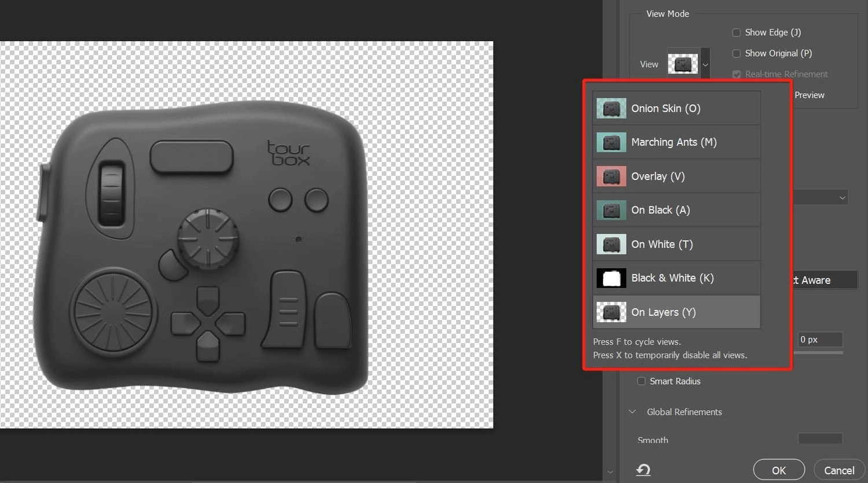The width and height of the screenshot is (868, 483).
Task: Toggle the Real-time Refinement checkbox
Action: [736, 74]
